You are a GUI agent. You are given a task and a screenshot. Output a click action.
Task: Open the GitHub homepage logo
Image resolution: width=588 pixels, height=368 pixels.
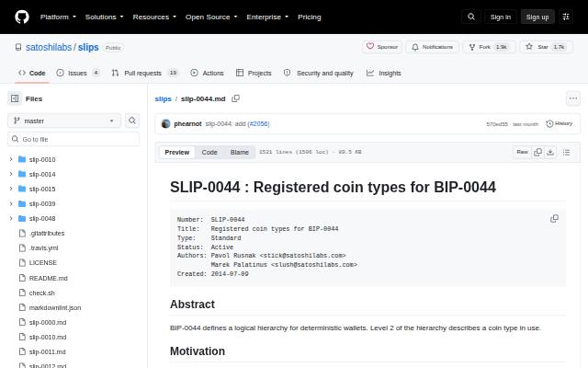22,17
